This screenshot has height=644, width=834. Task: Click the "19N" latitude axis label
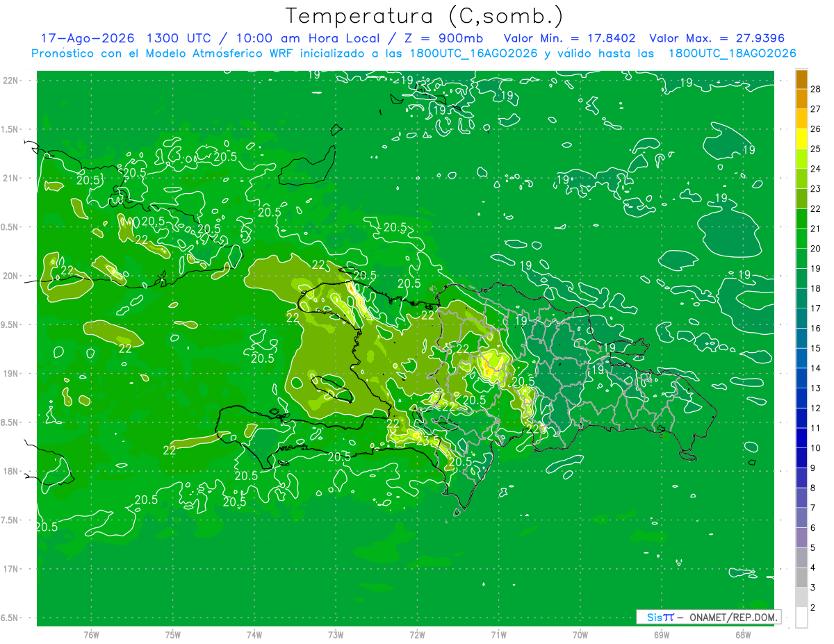pyautogui.click(x=10, y=373)
